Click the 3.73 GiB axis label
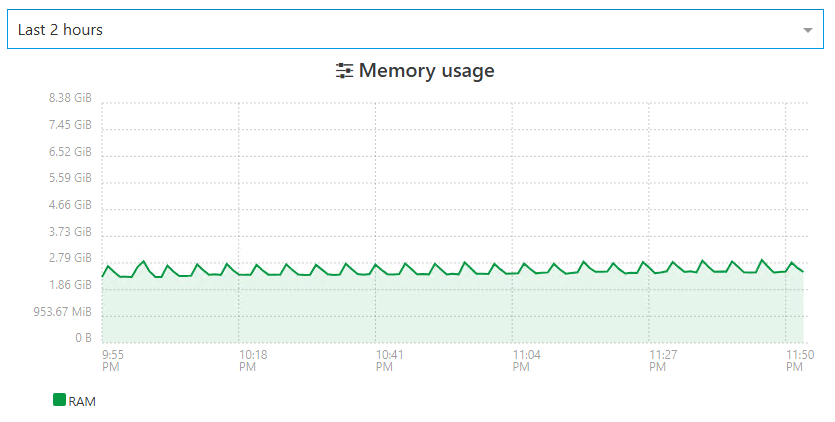 pos(70,231)
